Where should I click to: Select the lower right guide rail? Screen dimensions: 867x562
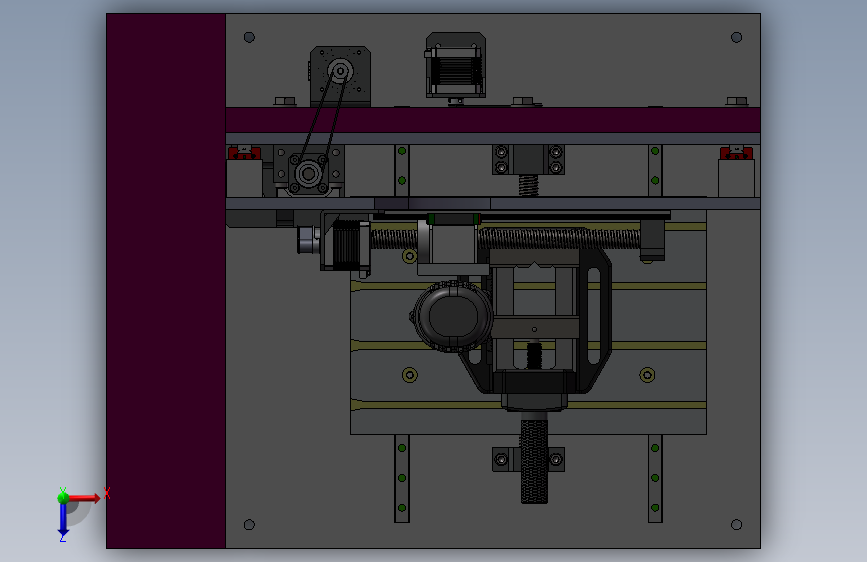655,478
